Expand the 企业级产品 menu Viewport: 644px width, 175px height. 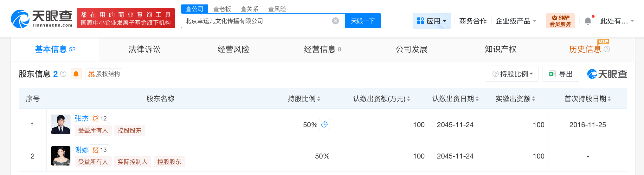pos(516,21)
